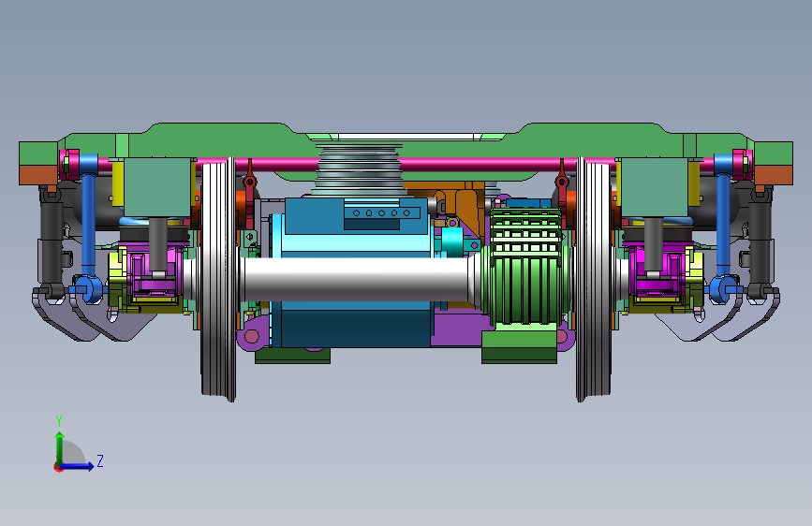Viewport: 812px width, 526px height.
Task: Select the right railway wheel in the model
Action: 595,280
